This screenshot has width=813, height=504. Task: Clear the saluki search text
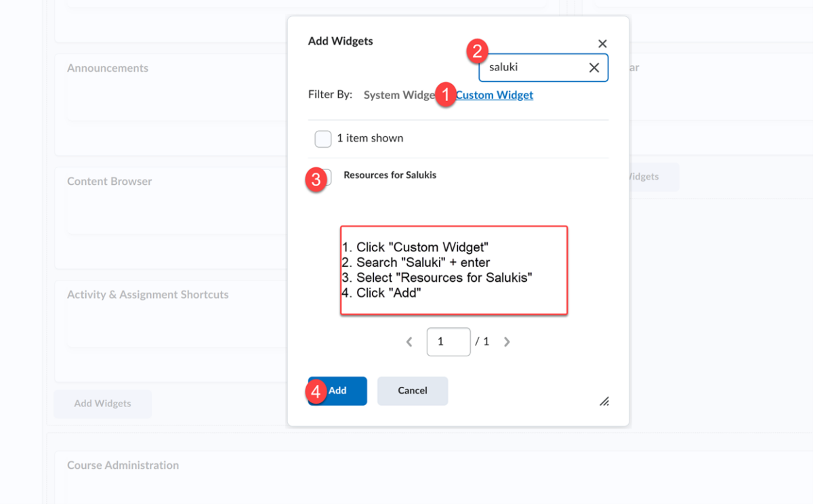coord(593,67)
